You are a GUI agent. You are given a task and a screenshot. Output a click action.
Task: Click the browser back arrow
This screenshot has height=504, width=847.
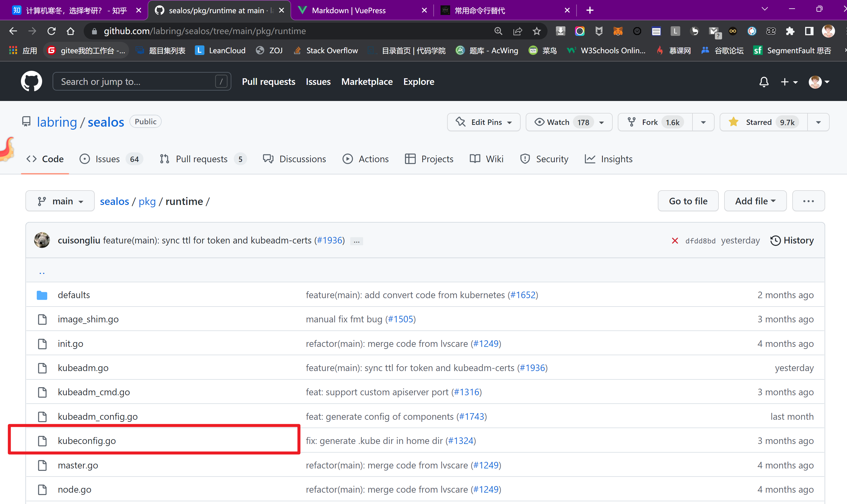point(13,31)
